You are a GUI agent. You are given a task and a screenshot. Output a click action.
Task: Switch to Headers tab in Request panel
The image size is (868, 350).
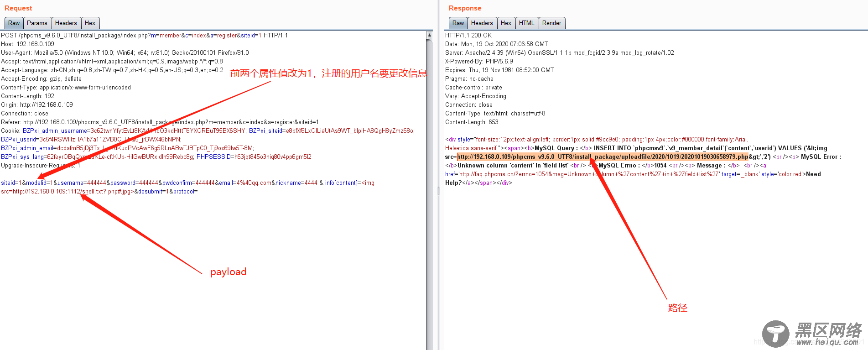pyautogui.click(x=66, y=23)
